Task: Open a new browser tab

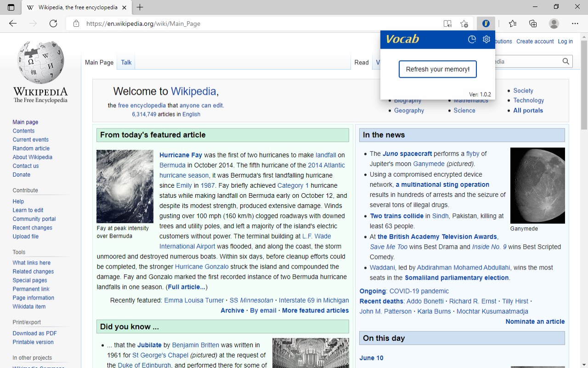Action: coord(140,7)
